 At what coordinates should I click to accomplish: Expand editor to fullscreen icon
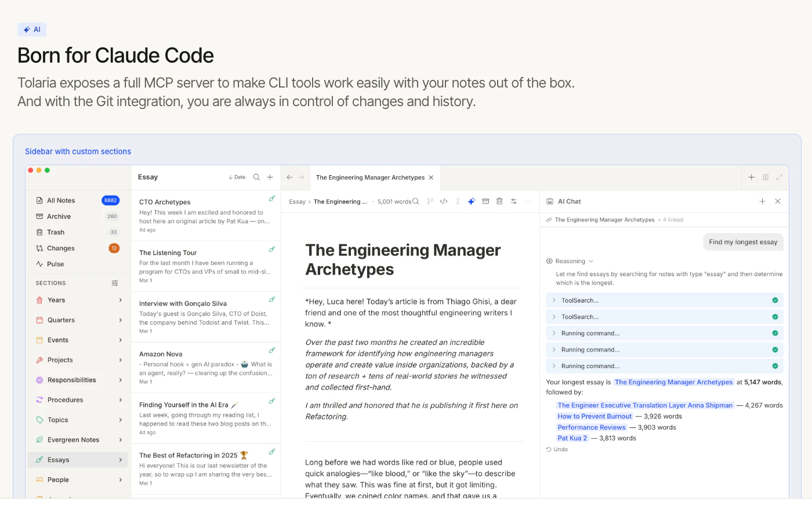pyautogui.click(x=780, y=177)
